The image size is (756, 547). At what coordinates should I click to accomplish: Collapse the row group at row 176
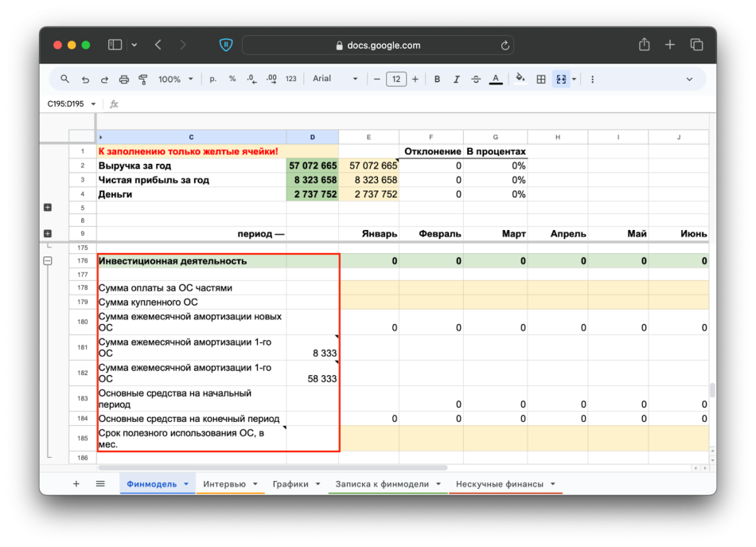48,261
